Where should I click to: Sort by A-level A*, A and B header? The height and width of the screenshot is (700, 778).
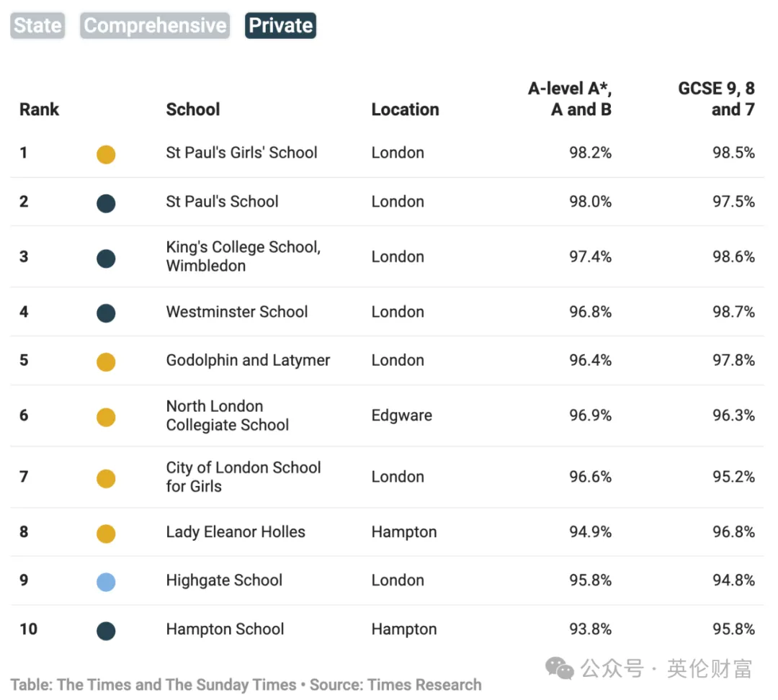pyautogui.click(x=570, y=99)
